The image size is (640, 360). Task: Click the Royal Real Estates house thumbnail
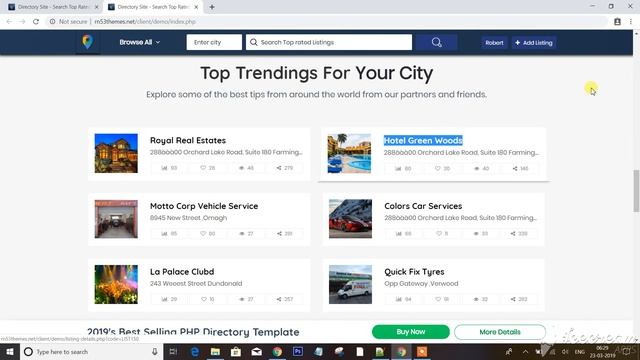click(116, 153)
